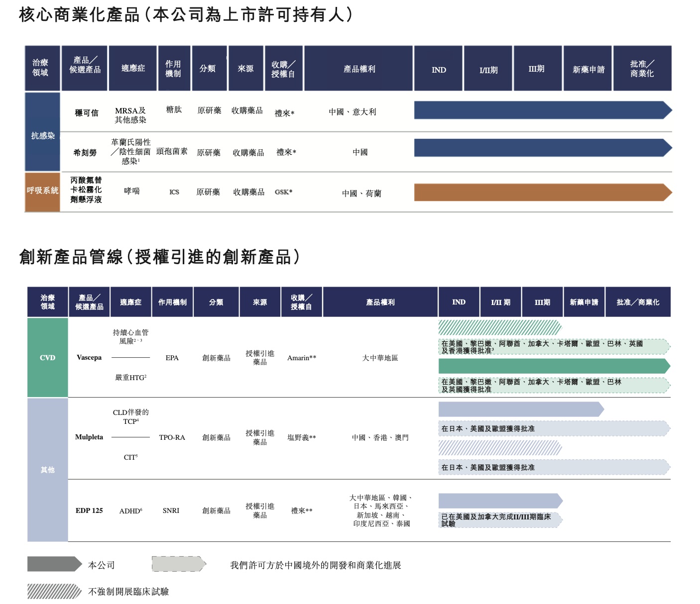
Task: Select mechanism cell TPO-RA
Action: point(172,437)
